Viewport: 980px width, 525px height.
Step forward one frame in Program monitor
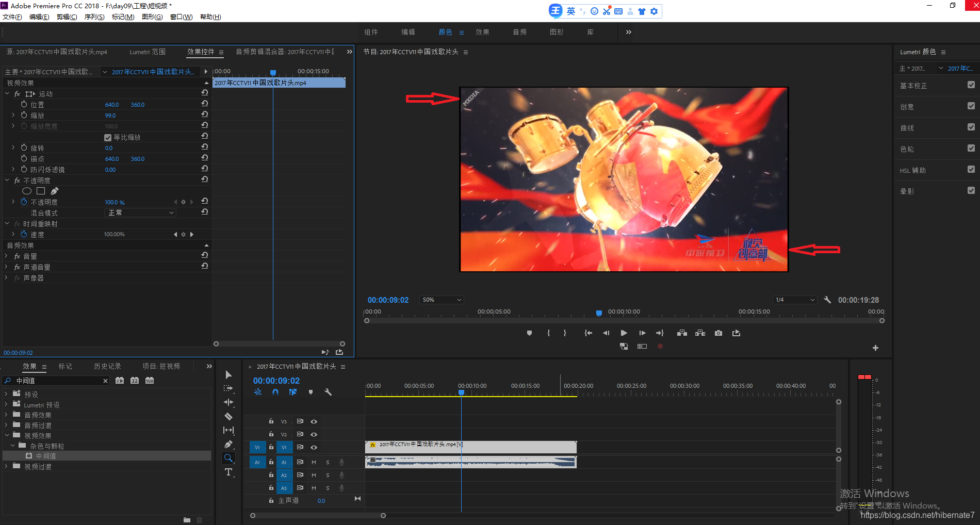pos(642,333)
